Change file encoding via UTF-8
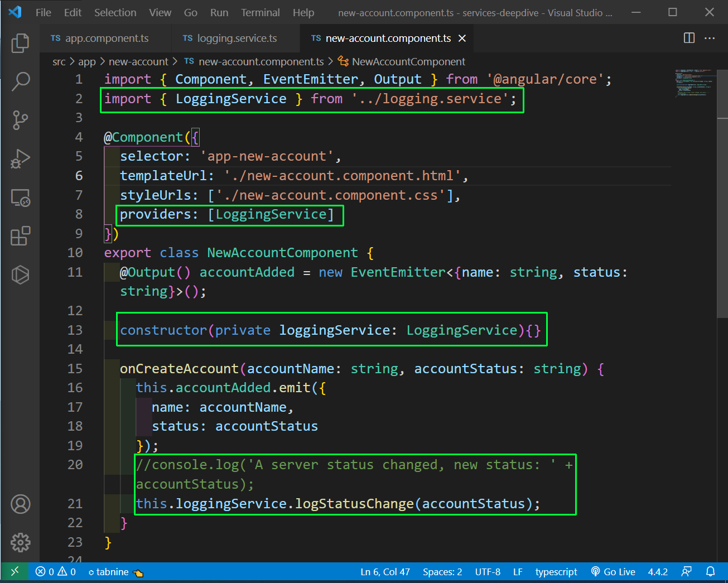Screen dimensions: 728x583 click(488, 572)
